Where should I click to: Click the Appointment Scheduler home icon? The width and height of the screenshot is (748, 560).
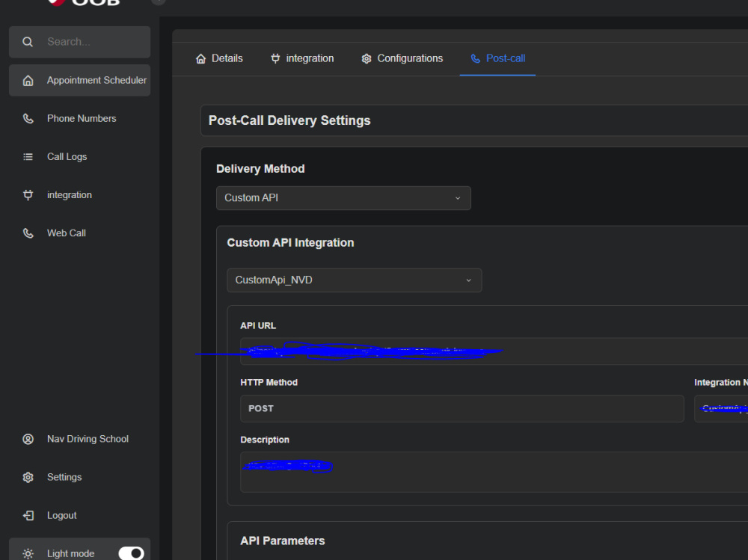coord(28,80)
